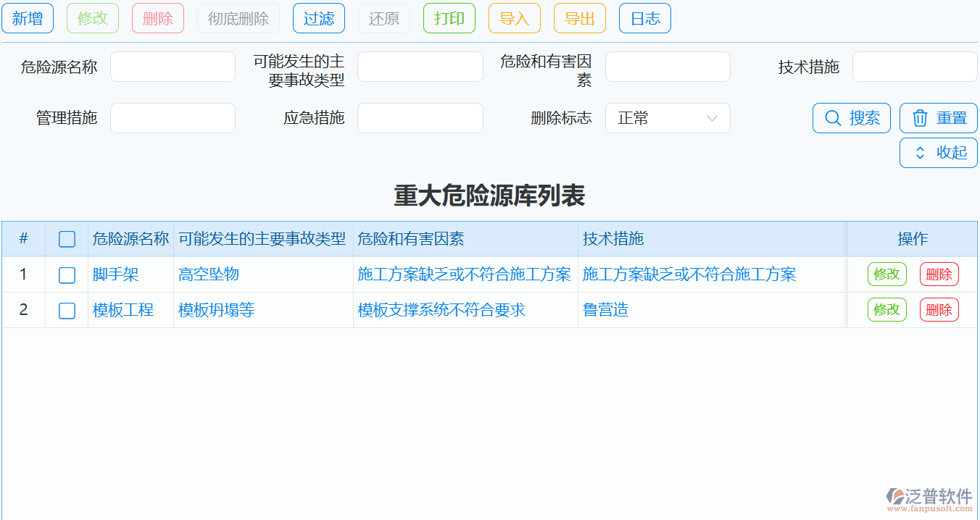Image resolution: width=980 pixels, height=520 pixels.
Task: Click the 新增 toolbar button to add
Action: (x=28, y=18)
